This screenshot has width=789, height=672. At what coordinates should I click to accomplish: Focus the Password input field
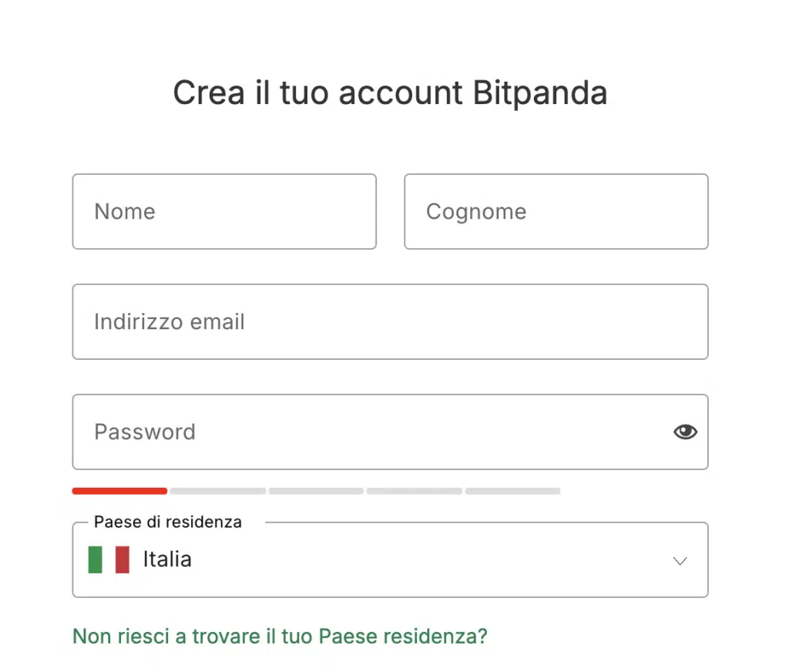(370, 432)
